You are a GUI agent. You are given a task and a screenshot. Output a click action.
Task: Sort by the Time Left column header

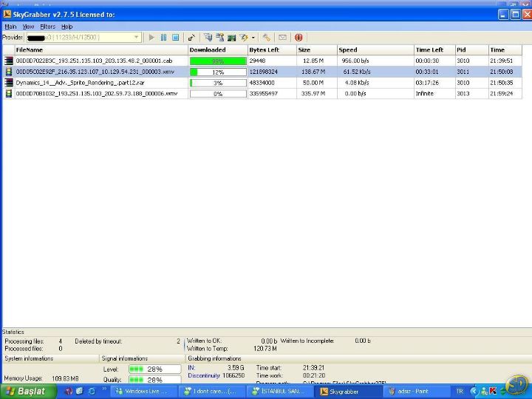(x=434, y=50)
